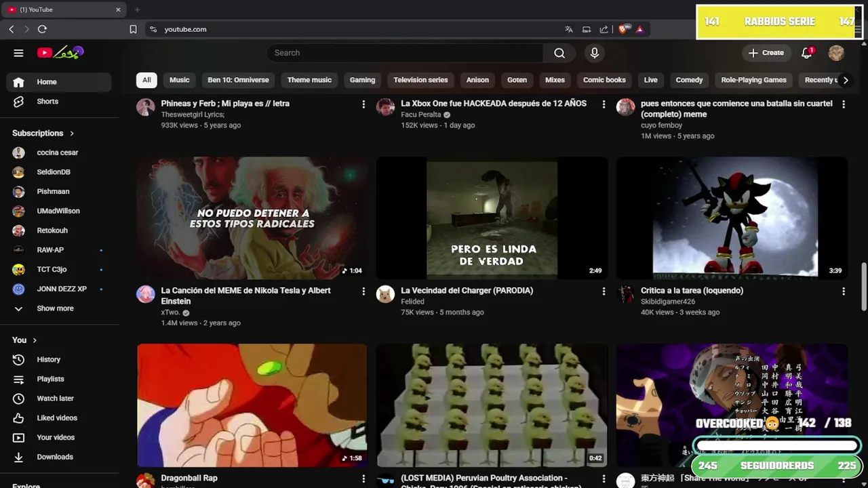Select the Ben 10: Omniverse chip
Screen dimensions: 868x488
[x=238, y=80]
